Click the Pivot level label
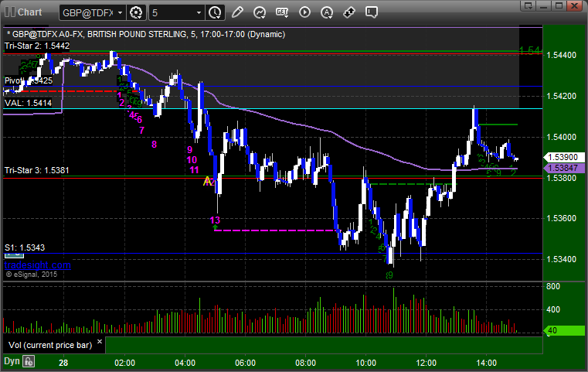 coord(28,80)
